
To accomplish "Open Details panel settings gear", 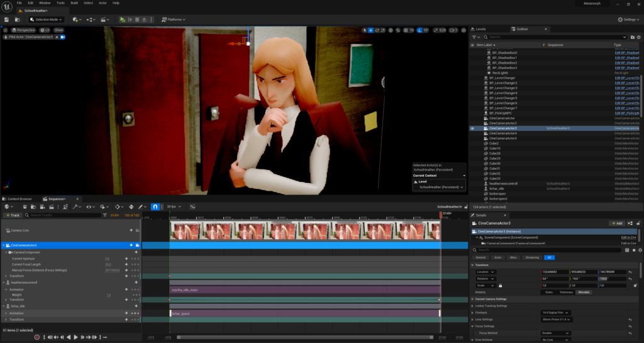I will click(640, 250).
